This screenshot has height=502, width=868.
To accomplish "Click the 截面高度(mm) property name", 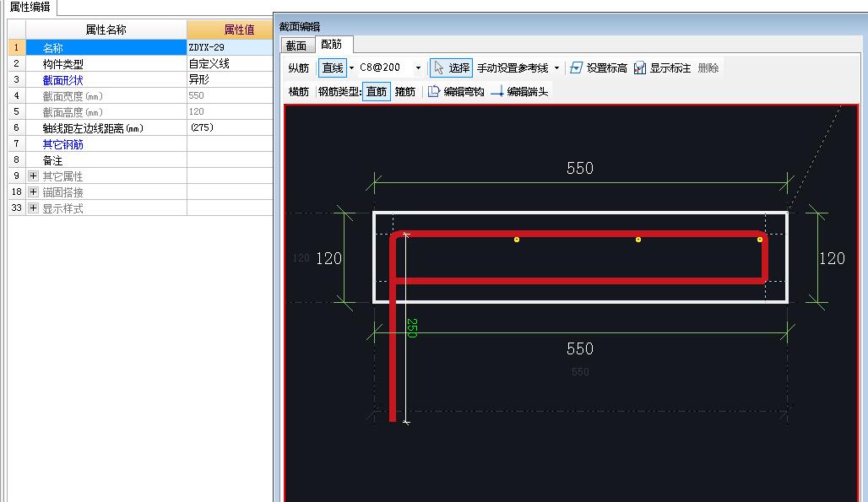I will coord(73,111).
